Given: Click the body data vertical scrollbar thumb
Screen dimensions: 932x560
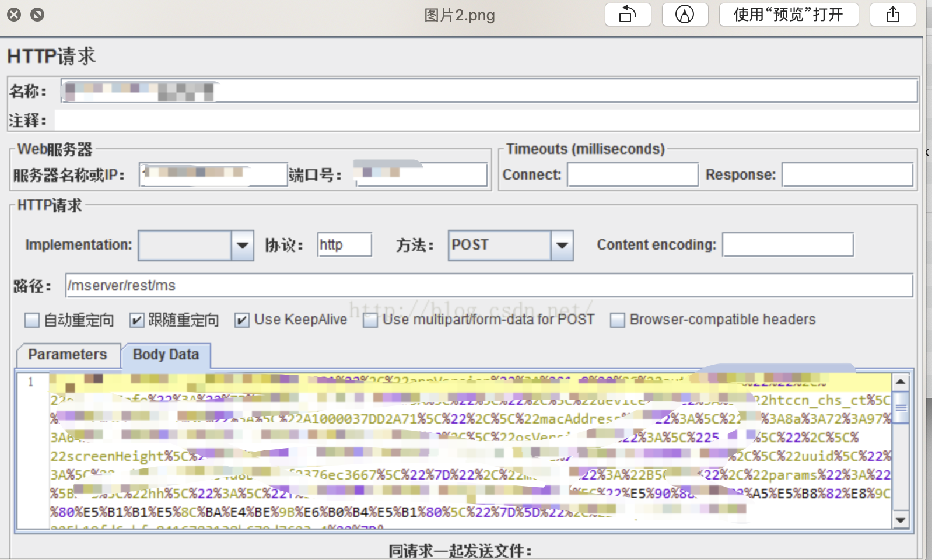Looking at the screenshot, I should tap(901, 407).
